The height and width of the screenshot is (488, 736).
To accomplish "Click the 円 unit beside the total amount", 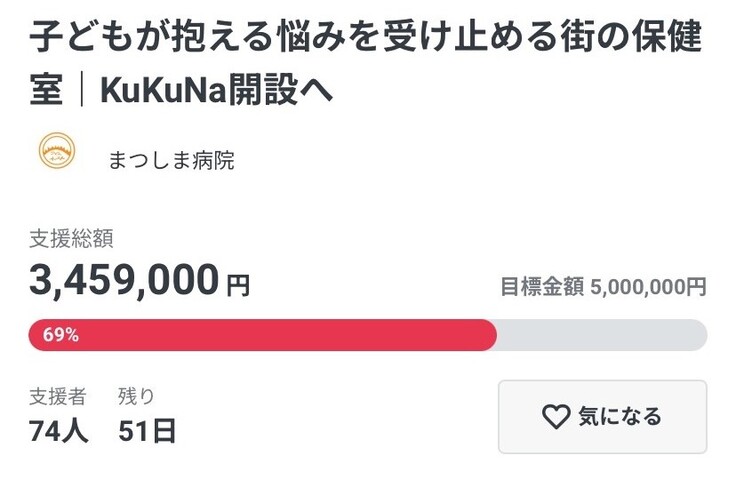I will click(238, 286).
